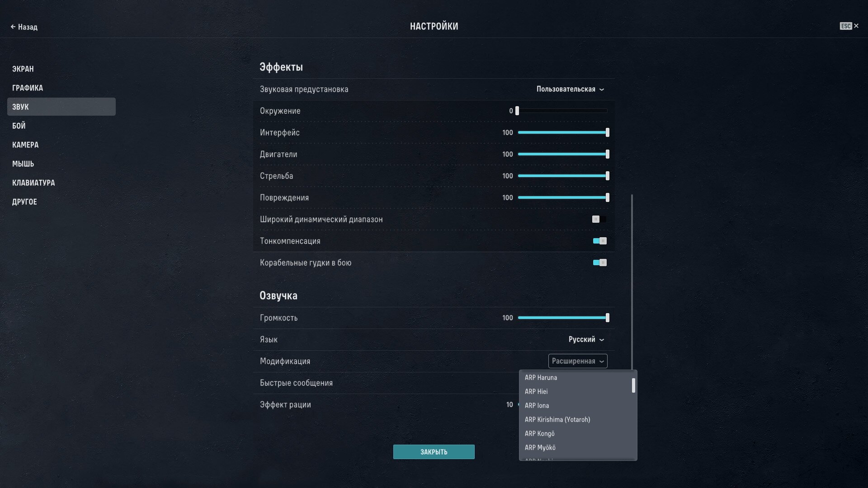This screenshot has height=488, width=868.
Task: Expand the Язык dropdown
Action: click(x=586, y=339)
